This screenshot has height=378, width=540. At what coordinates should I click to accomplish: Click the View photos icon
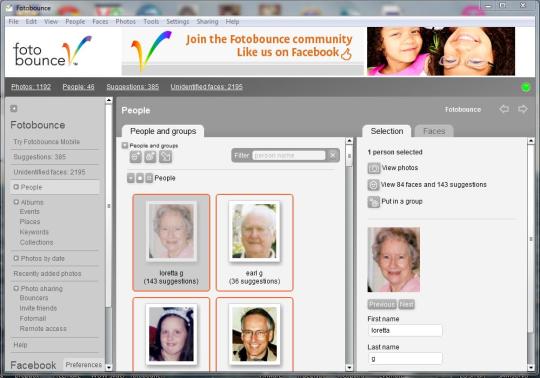374,168
